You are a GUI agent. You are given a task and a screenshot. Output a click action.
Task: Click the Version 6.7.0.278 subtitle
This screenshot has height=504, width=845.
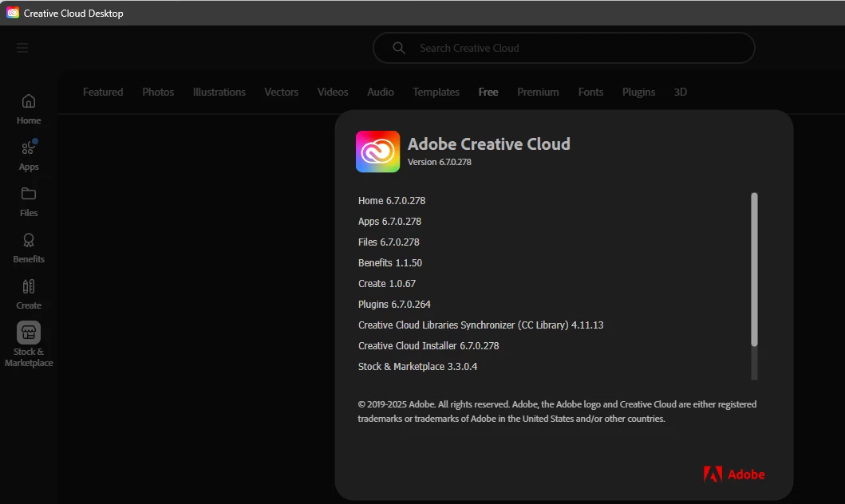pyautogui.click(x=439, y=162)
